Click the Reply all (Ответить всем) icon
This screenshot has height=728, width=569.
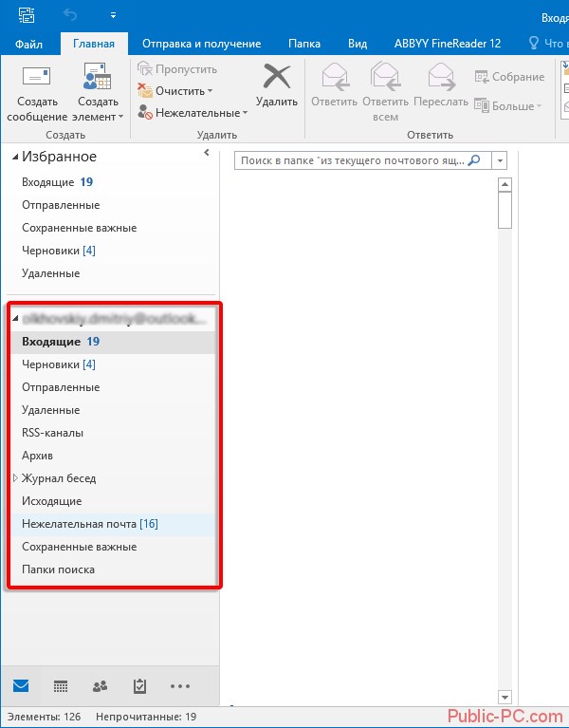point(385,77)
